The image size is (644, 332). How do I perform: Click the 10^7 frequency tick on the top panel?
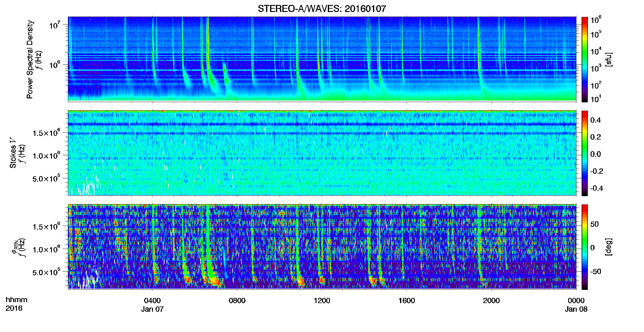click(x=55, y=25)
